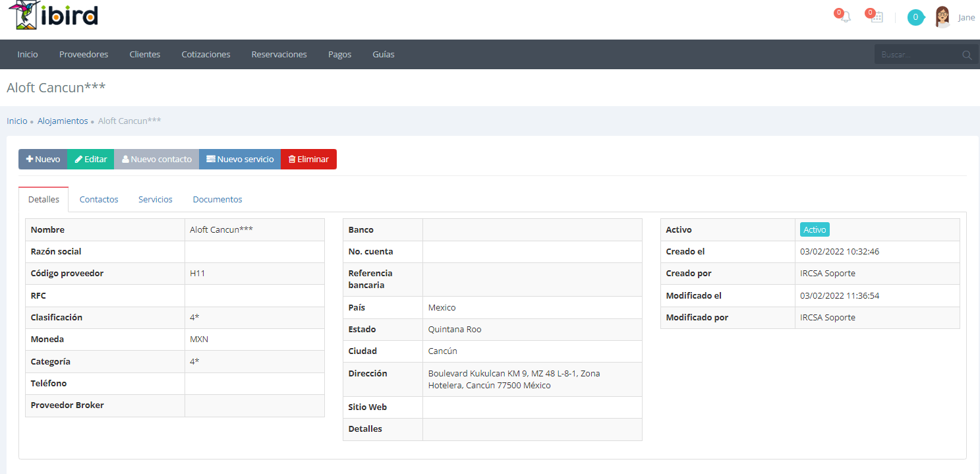The image size is (980, 474).
Task: Click the Cancún city value
Action: pyautogui.click(x=443, y=351)
